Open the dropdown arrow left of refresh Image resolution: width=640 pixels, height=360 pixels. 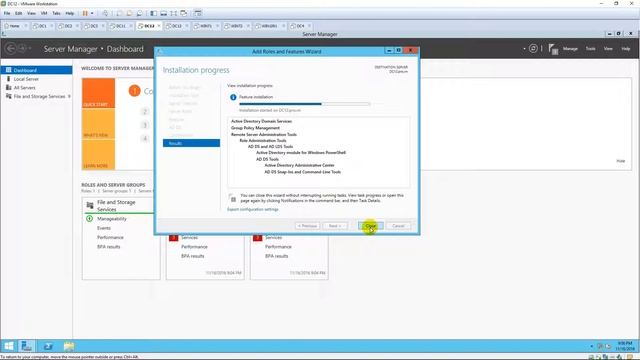coord(524,49)
